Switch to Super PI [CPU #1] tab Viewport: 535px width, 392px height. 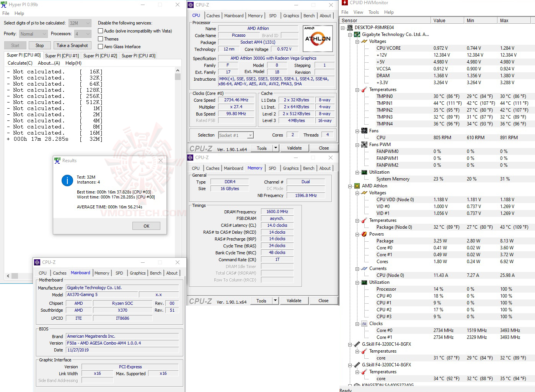[x=62, y=56]
